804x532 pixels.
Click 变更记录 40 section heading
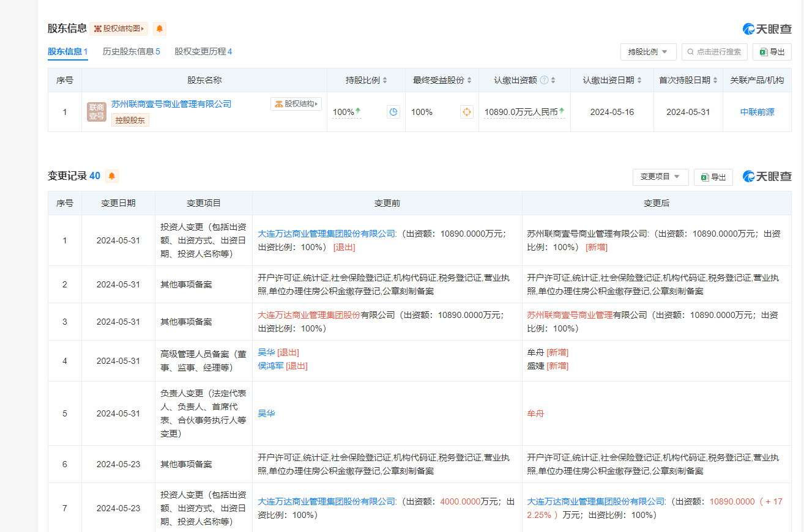pos(74,176)
